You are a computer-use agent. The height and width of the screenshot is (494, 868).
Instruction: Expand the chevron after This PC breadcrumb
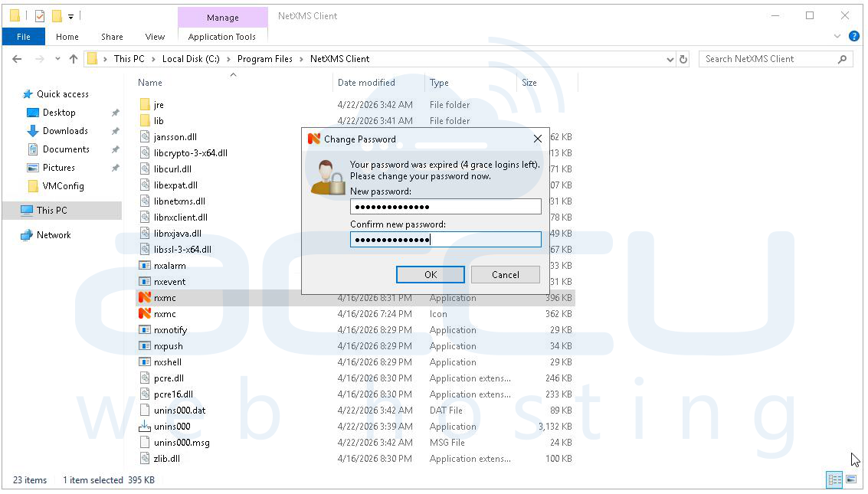(x=153, y=59)
